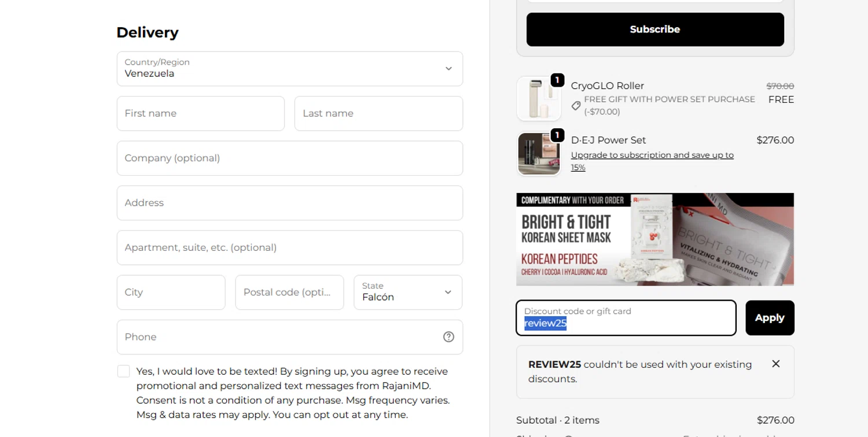Open the State dropdown showing Falcón
Screen dimensions: 868x437
pyautogui.click(x=408, y=292)
